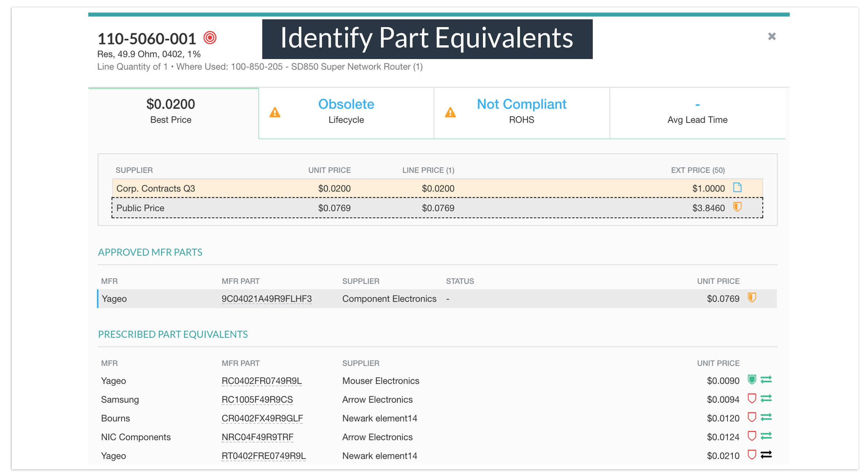Viewport: 868px width, 476px height.
Task: Open part link CR0402FX49R9GLF
Action: pyautogui.click(x=262, y=418)
